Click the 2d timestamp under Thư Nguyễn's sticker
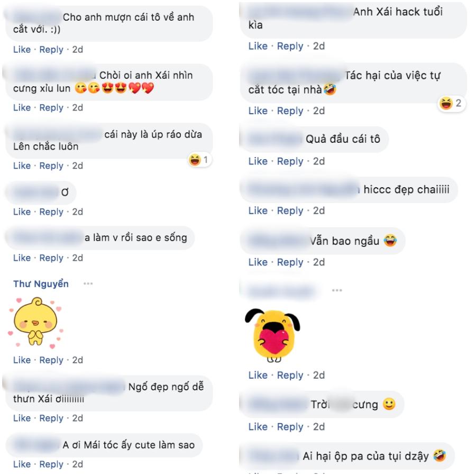Image resolution: width=476 pixels, height=476 pixels. (77, 360)
